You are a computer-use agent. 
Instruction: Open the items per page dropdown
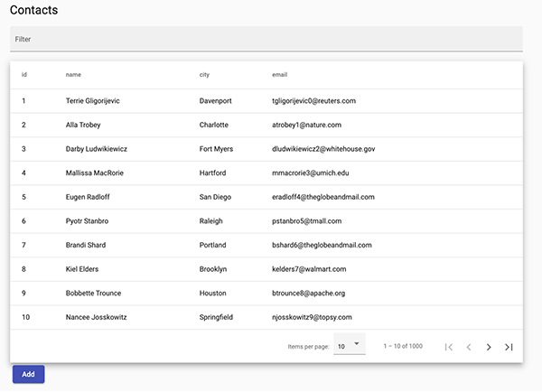coord(349,346)
